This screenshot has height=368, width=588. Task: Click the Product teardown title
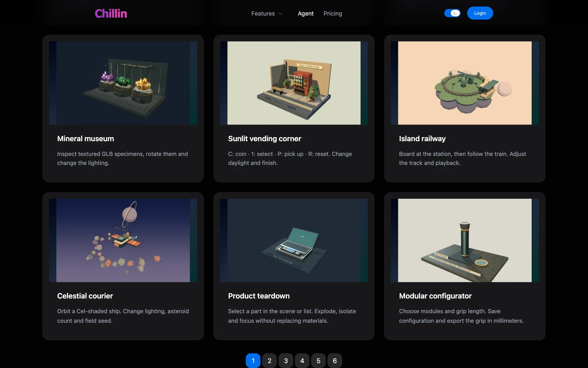coord(259,296)
